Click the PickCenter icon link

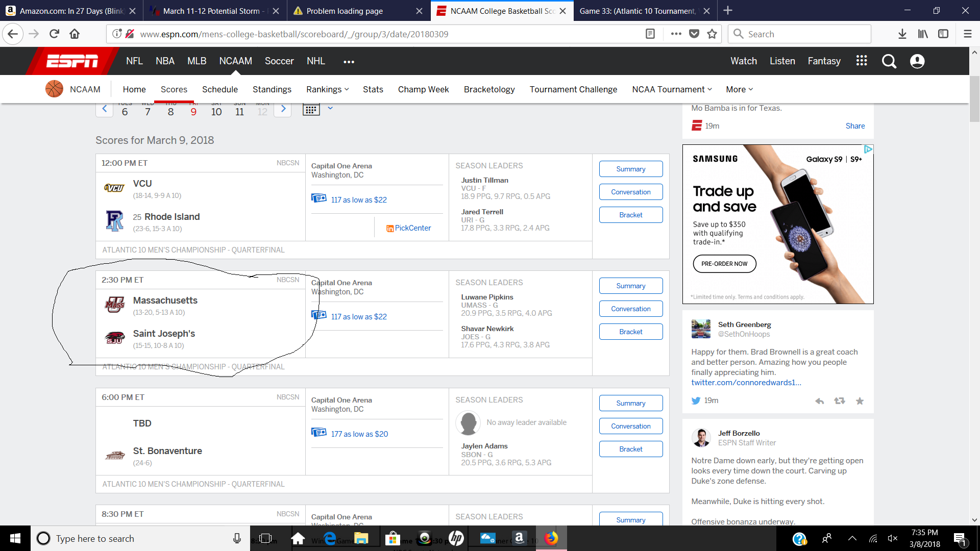click(x=409, y=228)
